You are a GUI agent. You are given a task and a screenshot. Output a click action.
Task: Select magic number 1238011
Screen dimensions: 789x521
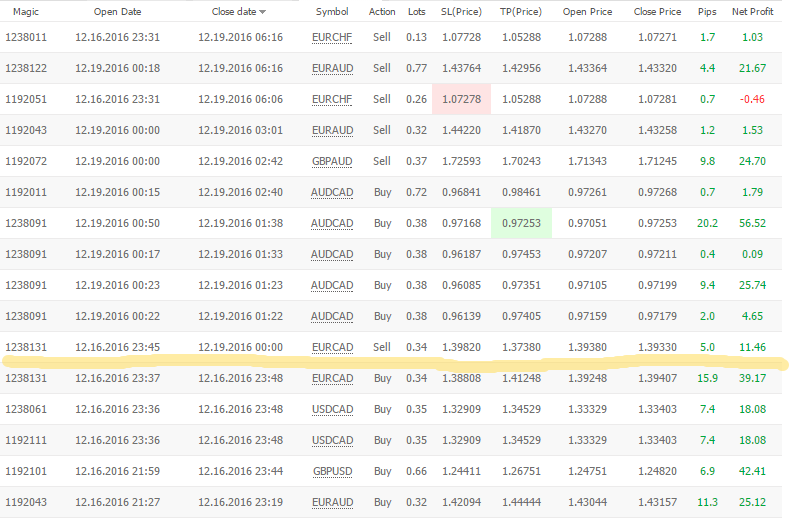coord(26,37)
